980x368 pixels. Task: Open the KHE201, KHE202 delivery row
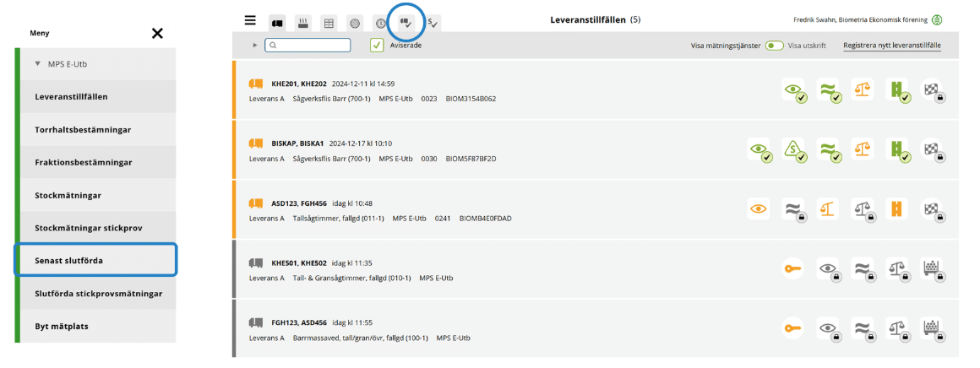coord(595,90)
